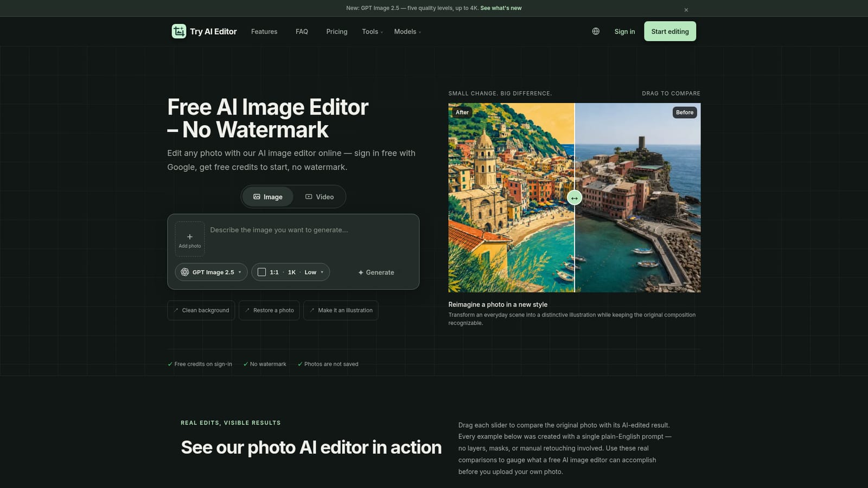The height and width of the screenshot is (488, 868).
Task: Click the Free credits on sign-in text
Action: pyautogui.click(x=203, y=364)
